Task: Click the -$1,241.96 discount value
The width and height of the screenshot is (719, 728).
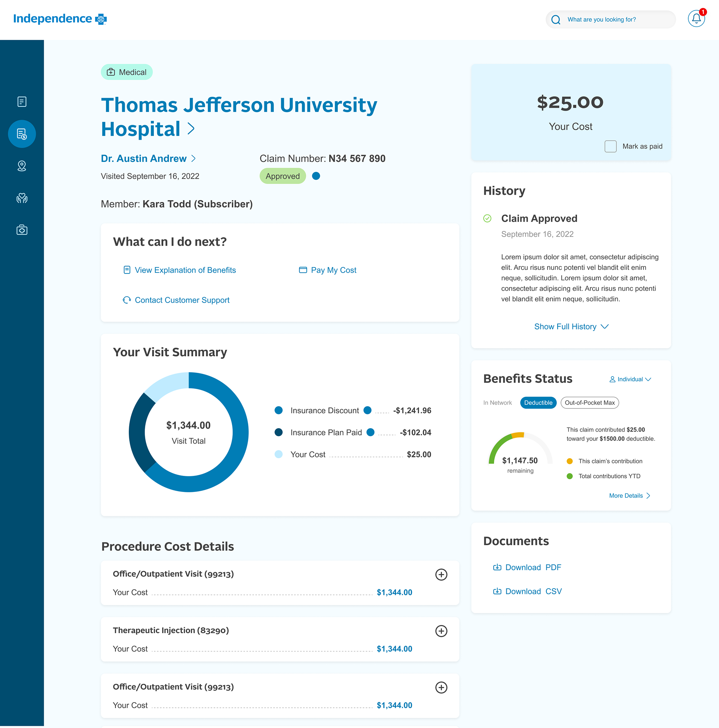Action: 412,410
